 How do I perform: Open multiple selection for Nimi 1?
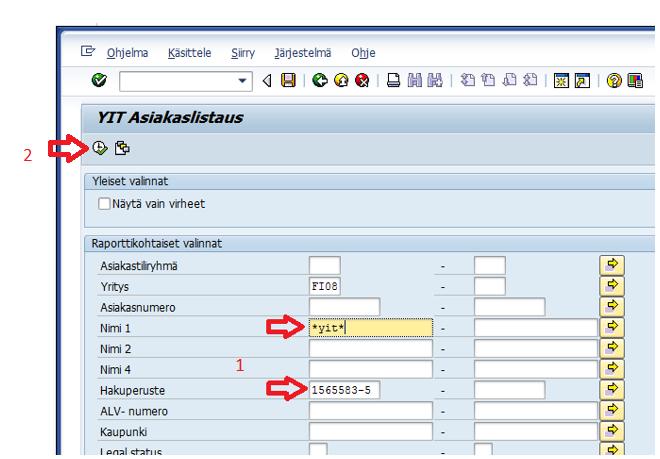(612, 327)
